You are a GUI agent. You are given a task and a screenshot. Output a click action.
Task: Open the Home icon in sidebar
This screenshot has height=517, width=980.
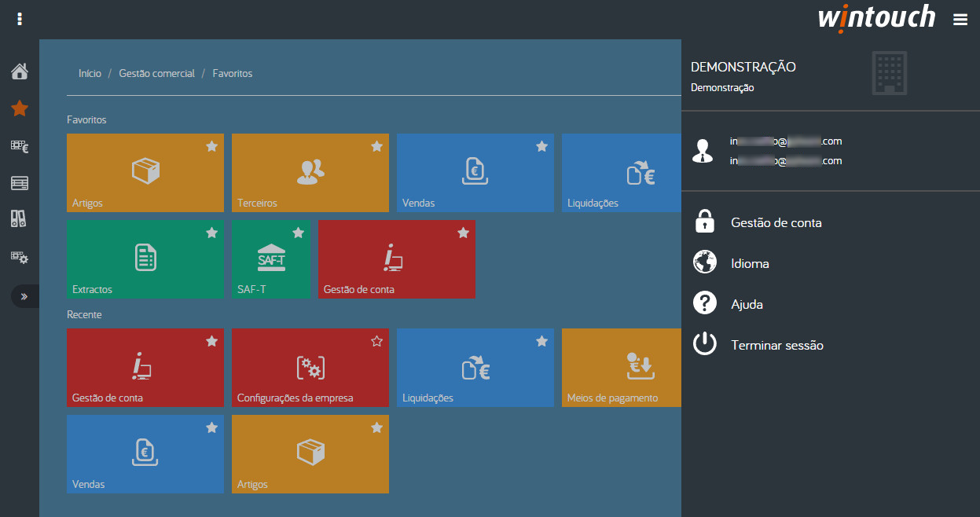[x=20, y=71]
